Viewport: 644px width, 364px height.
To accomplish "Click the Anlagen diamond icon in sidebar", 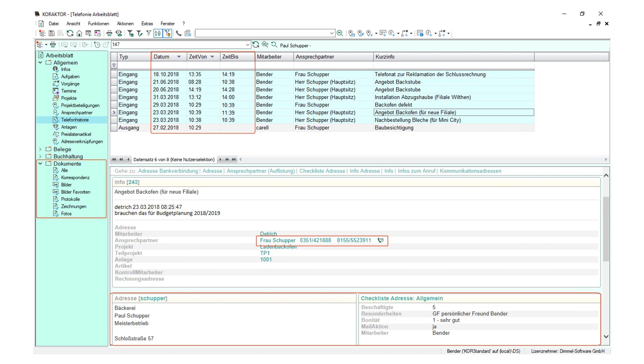I will (56, 127).
